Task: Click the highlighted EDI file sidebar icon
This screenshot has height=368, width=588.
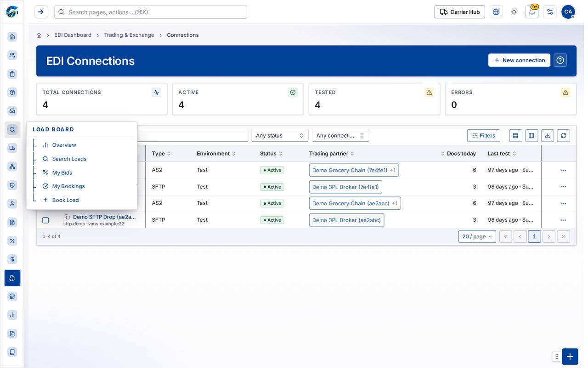Action: [x=12, y=278]
